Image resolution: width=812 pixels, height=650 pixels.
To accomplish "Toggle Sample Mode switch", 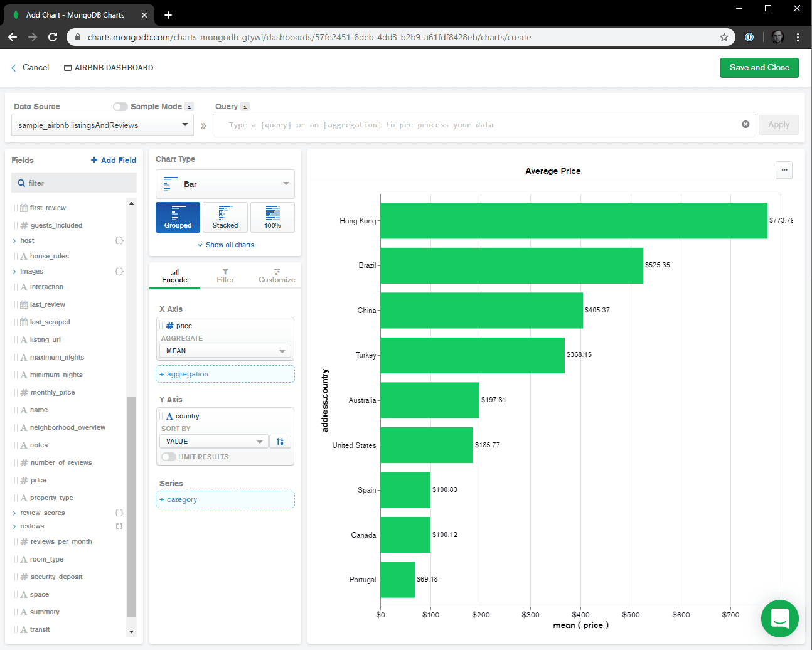I will coord(120,107).
